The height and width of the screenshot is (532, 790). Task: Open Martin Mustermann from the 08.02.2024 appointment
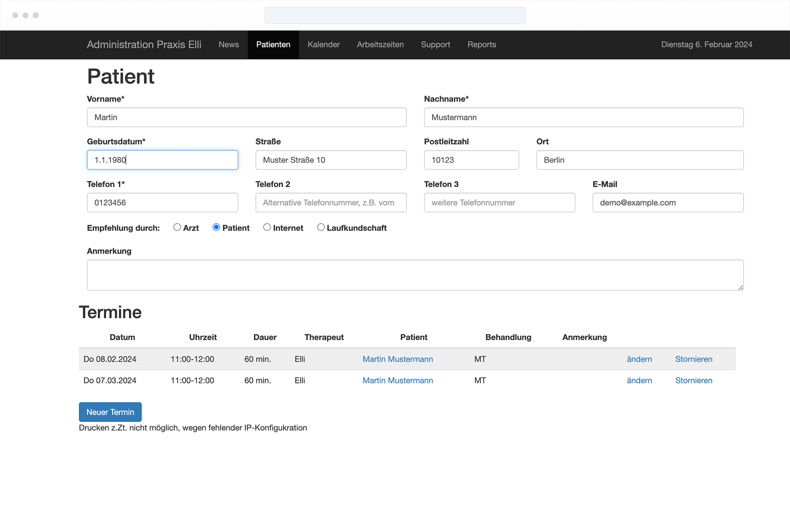(398, 359)
